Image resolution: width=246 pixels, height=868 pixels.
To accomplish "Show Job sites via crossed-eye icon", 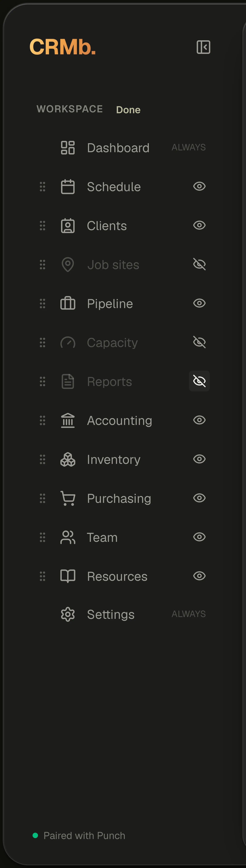I will pyautogui.click(x=199, y=264).
